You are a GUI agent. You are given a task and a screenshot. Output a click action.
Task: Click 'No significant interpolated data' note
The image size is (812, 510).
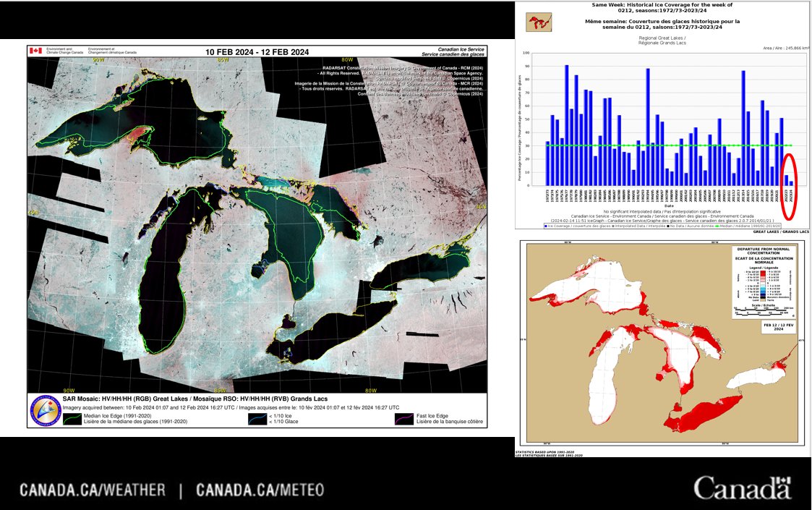[662, 211]
